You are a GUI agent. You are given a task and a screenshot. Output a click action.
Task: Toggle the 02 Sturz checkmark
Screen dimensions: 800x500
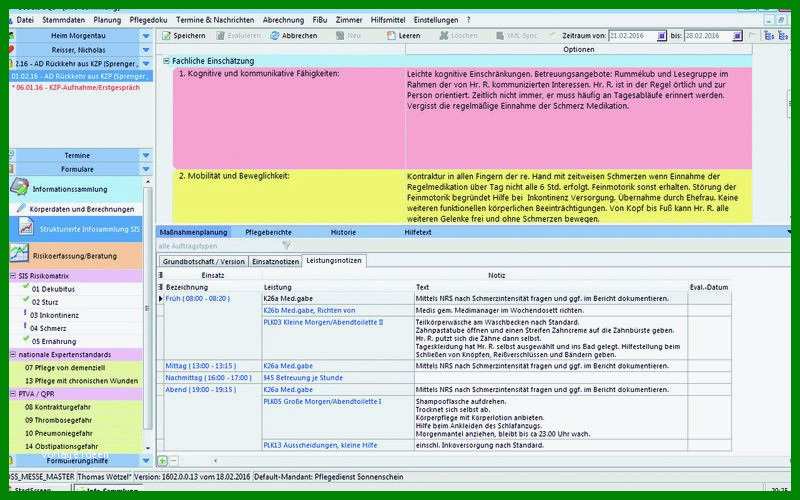point(26,301)
